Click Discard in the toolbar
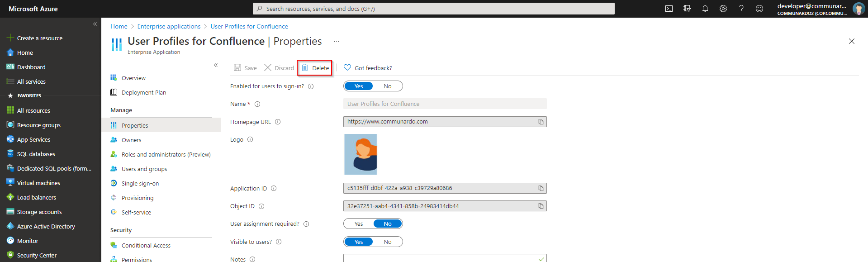868x262 pixels. click(279, 68)
